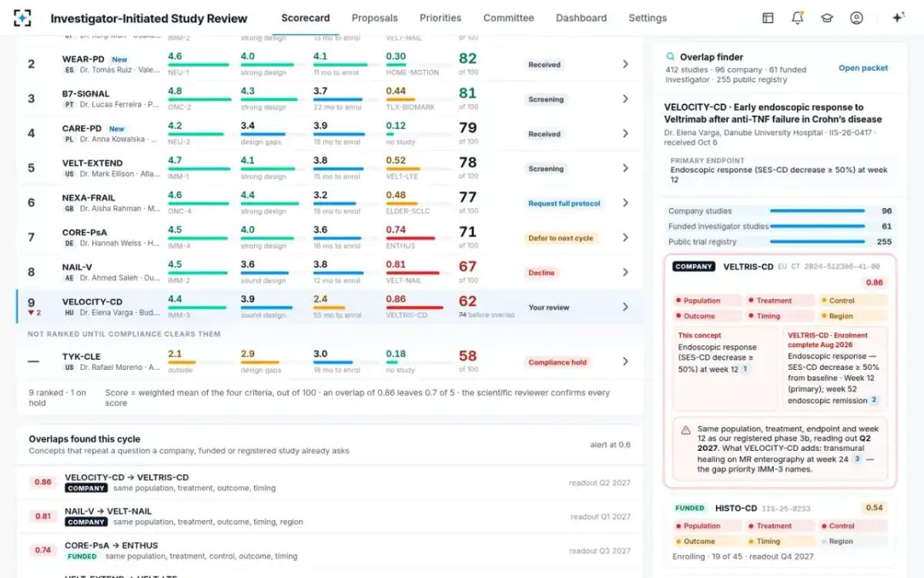Image resolution: width=924 pixels, height=578 pixels.
Task: Click the Control tag in the VELTRIS-CD card
Action: click(853, 301)
